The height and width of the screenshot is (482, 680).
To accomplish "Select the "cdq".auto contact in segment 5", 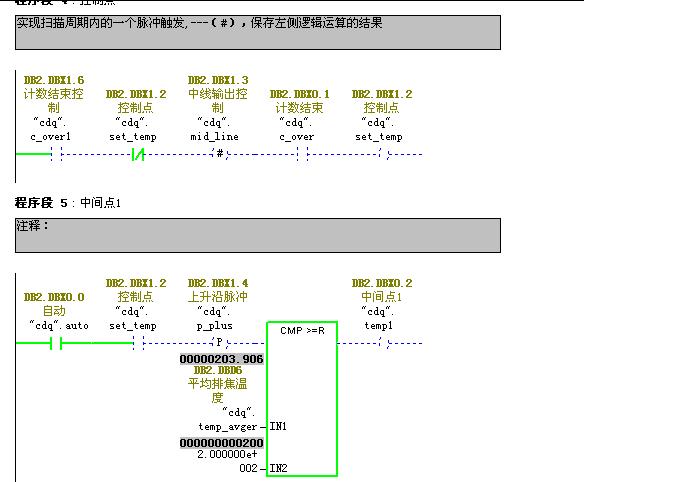I will (x=56, y=344).
